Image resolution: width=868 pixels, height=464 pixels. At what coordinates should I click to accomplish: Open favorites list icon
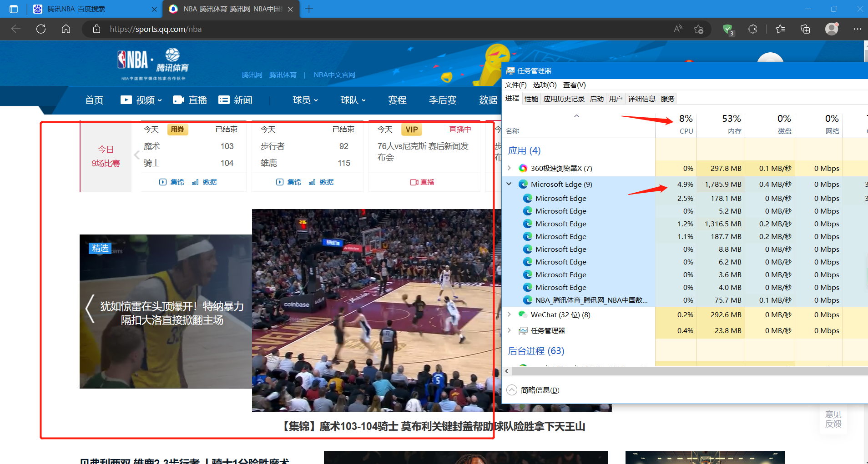[x=780, y=29]
